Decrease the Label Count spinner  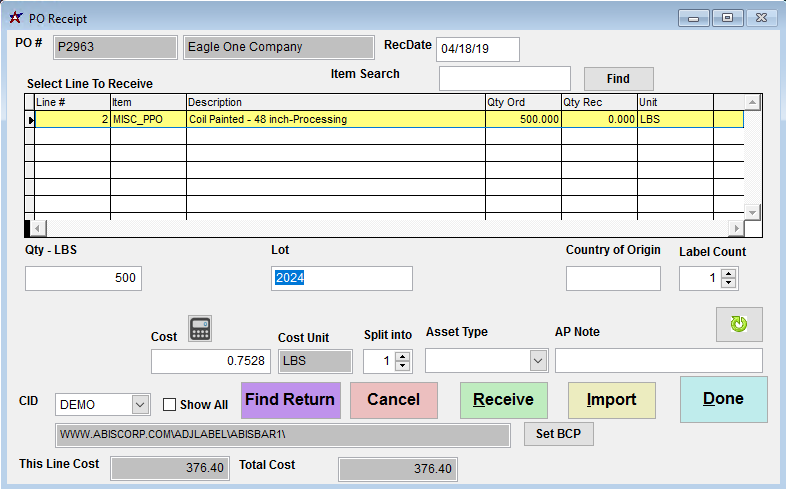[x=729, y=284]
